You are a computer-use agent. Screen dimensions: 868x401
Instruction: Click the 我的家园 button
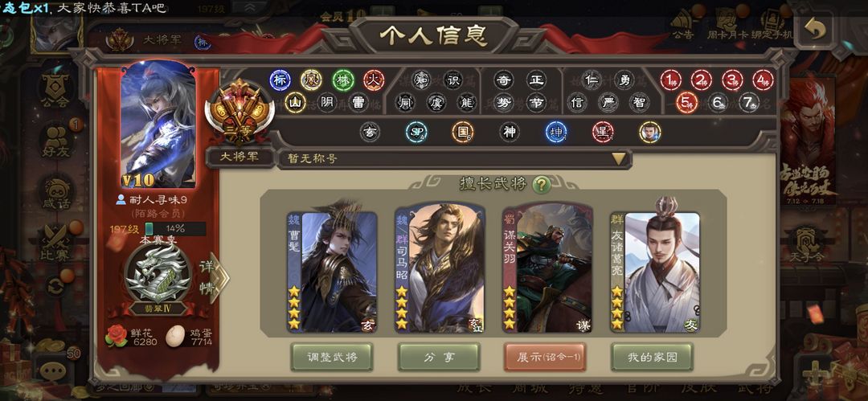point(652,358)
